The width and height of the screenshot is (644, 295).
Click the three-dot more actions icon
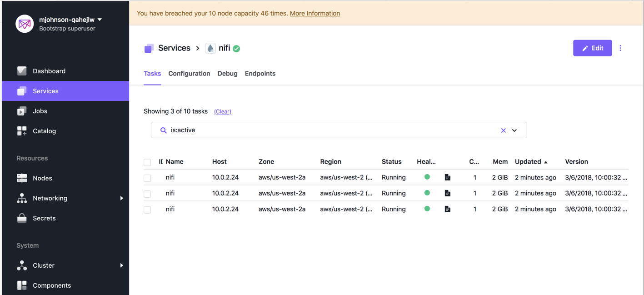point(620,48)
